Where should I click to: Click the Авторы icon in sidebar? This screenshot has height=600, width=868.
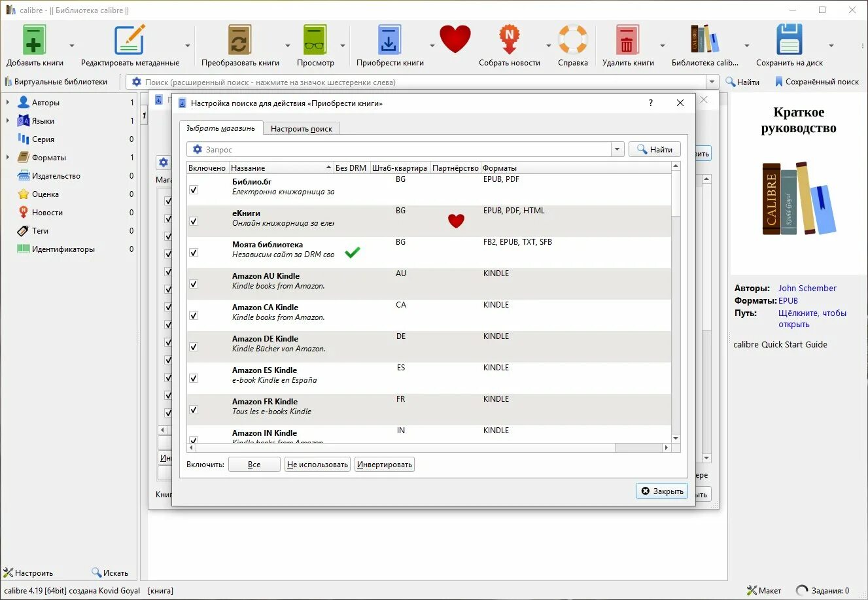(24, 102)
